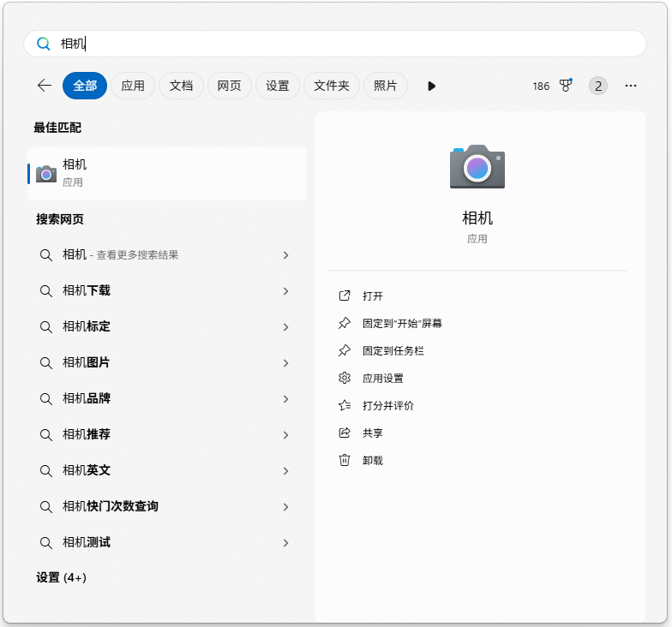Switch to the 应用 filter tab

pyautogui.click(x=132, y=86)
